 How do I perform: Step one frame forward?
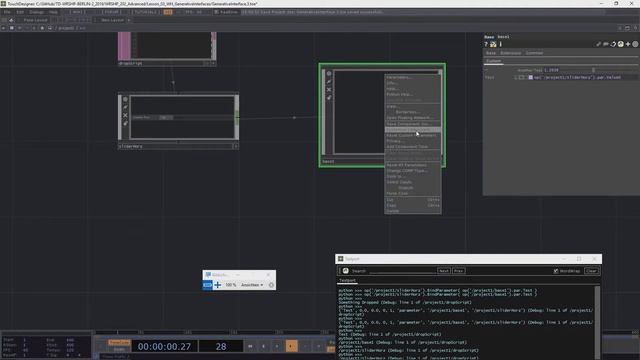318,346
